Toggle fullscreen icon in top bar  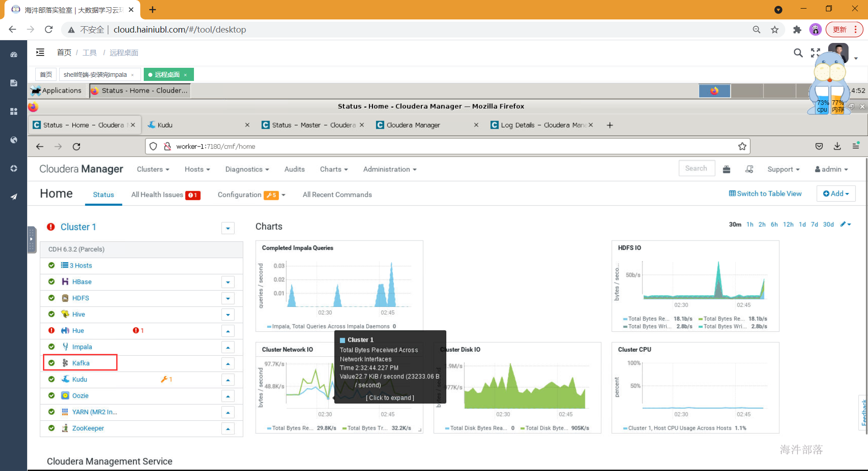816,53
